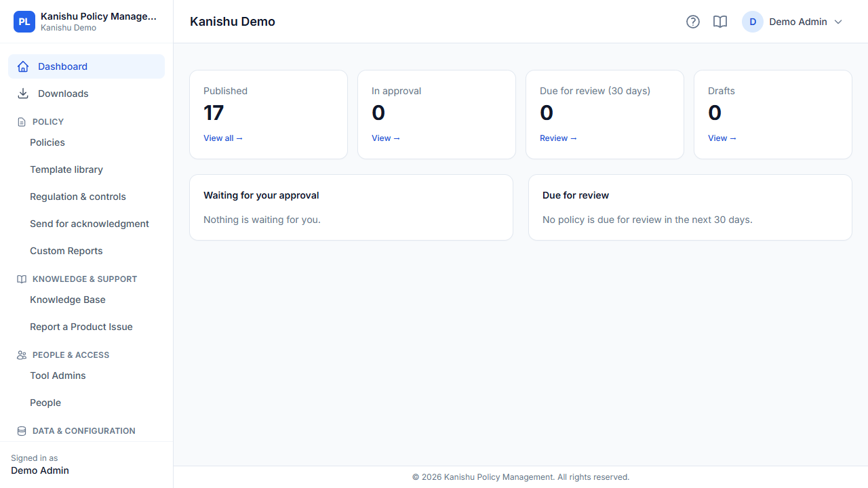Viewport: 868px width, 488px height.
Task: Click the DATA & CONFIGURATION section label
Action: point(84,431)
